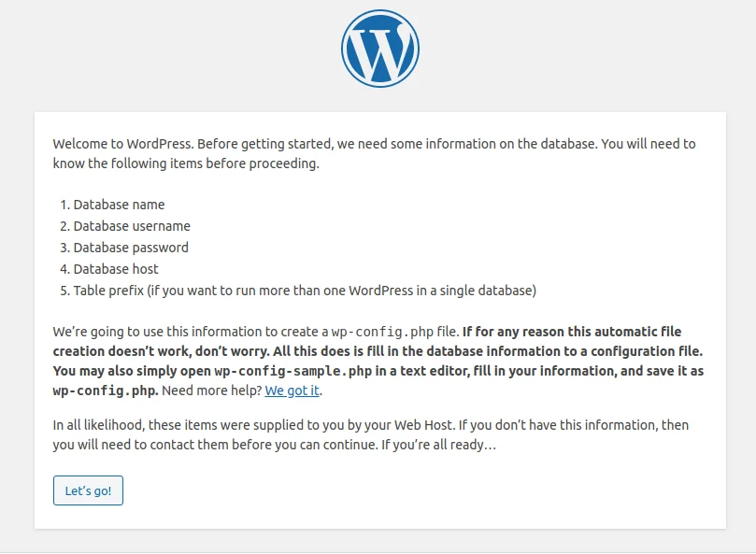The height and width of the screenshot is (554, 756).
Task: Click the words "Web Host" in last paragraph
Action: coord(423,425)
